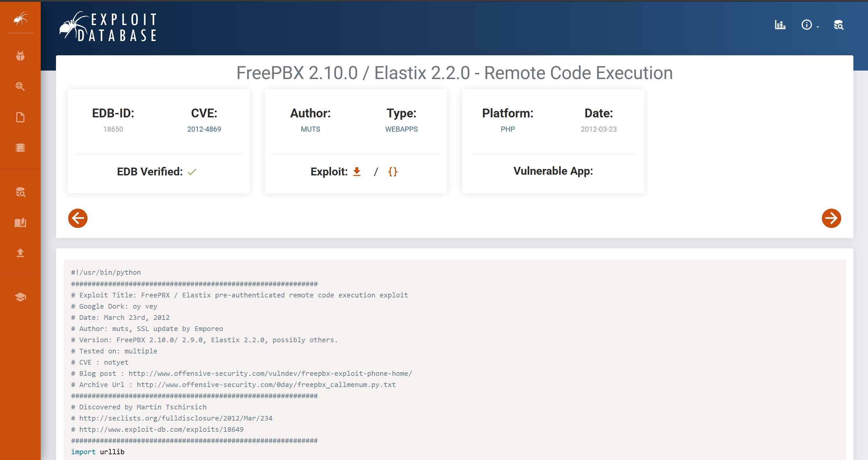Open the Papers document icon in sidebar
The height and width of the screenshot is (460, 868).
(20, 117)
